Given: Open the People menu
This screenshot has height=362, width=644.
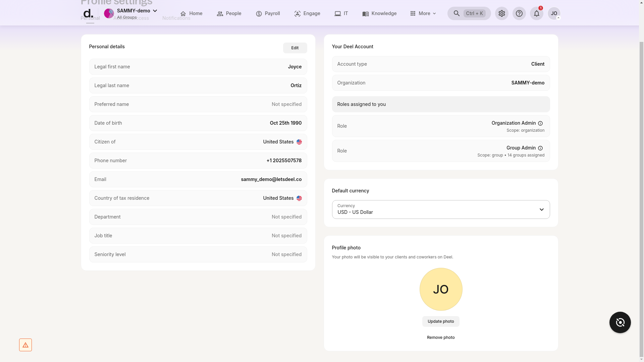Looking at the screenshot, I should coord(229,13).
